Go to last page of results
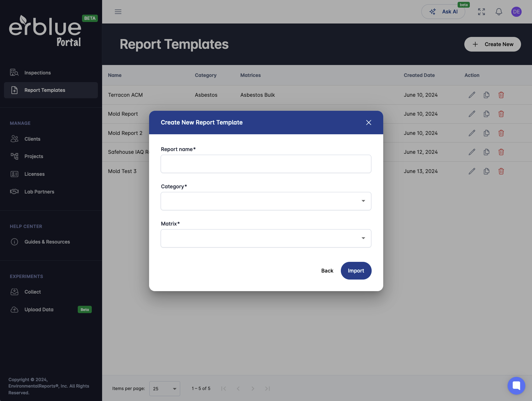This screenshot has width=532, height=401. pos(267,388)
